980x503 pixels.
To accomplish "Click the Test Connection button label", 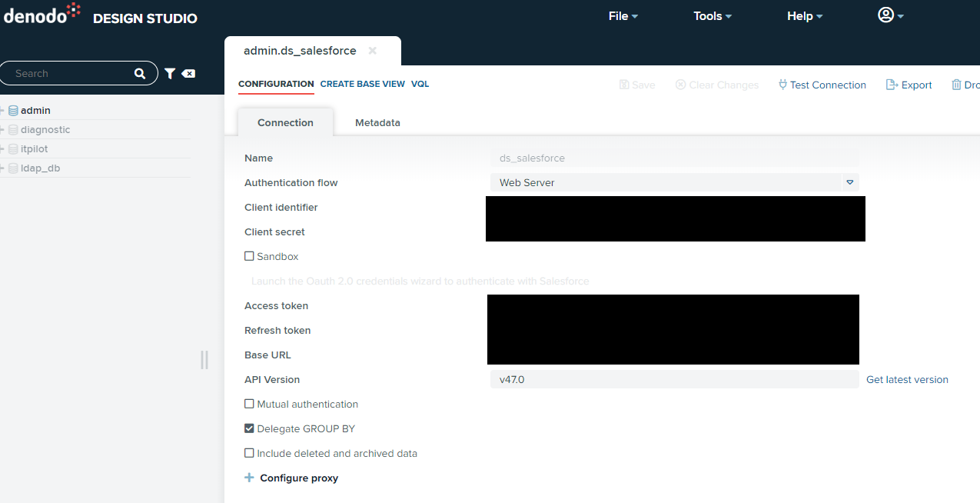I will (828, 85).
